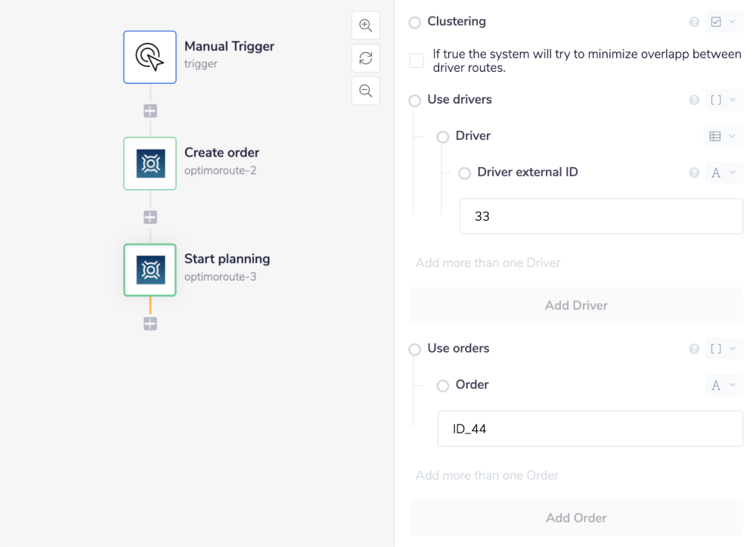This screenshot has width=756, height=547.
Task: Select the Manual Trigger node icon
Action: pos(150,57)
